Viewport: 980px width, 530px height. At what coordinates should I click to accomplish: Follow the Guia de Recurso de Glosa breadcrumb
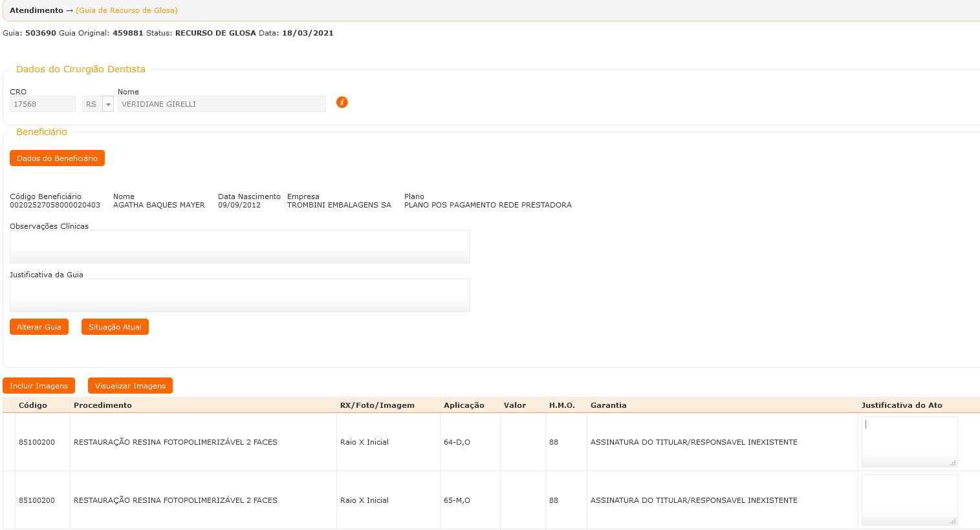point(127,10)
